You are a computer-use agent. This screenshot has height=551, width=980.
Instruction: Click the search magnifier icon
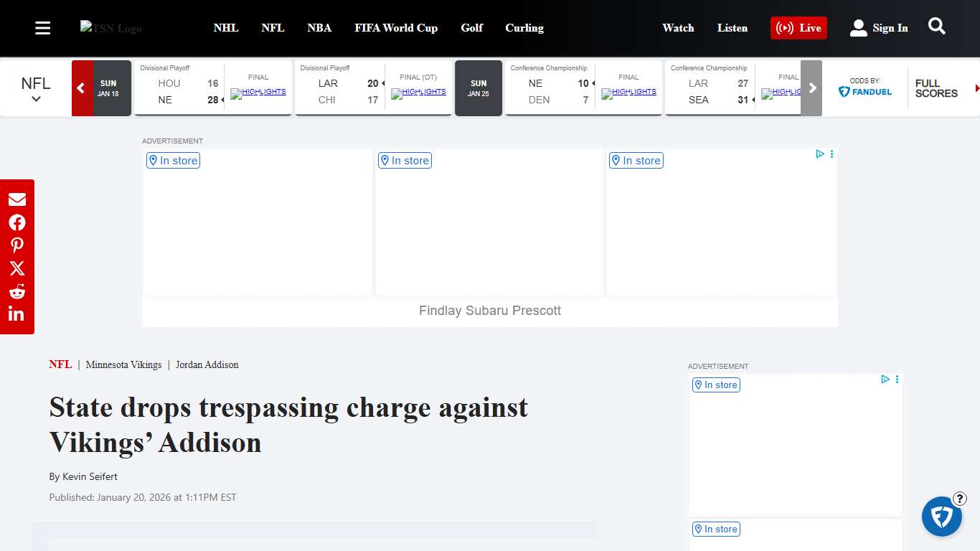click(x=936, y=26)
